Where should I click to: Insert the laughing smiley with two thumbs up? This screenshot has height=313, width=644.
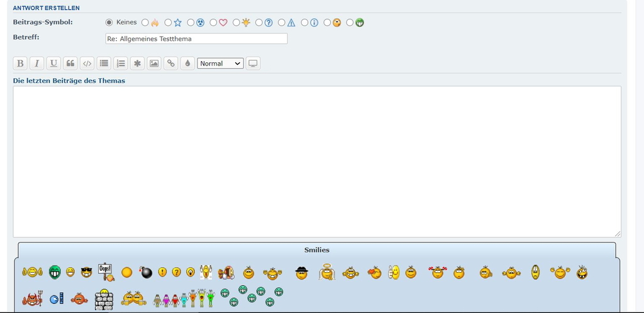click(33, 272)
